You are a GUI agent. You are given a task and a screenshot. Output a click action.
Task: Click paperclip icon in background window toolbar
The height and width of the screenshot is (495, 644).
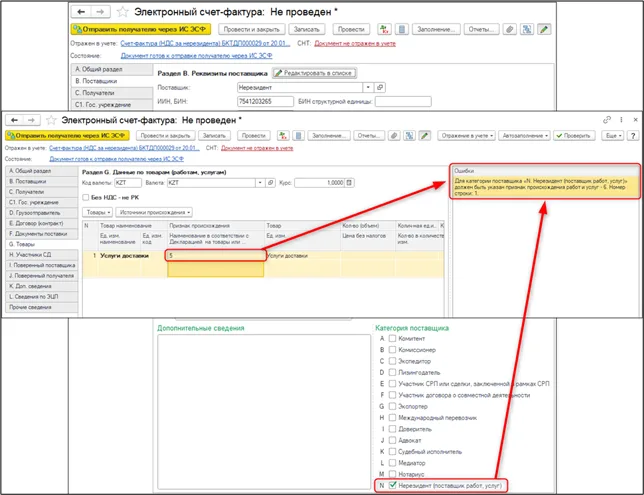tap(509, 29)
